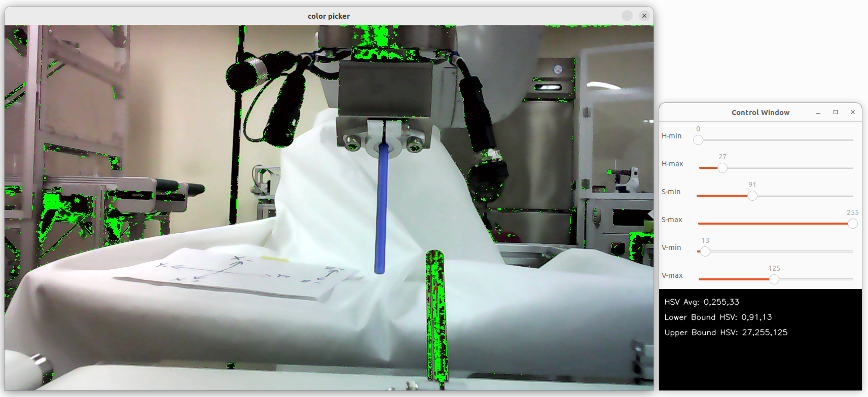Click the Lower Bound HSV: 0,91,13 text
Image resolution: width=868 pixels, height=397 pixels.
tap(718, 317)
